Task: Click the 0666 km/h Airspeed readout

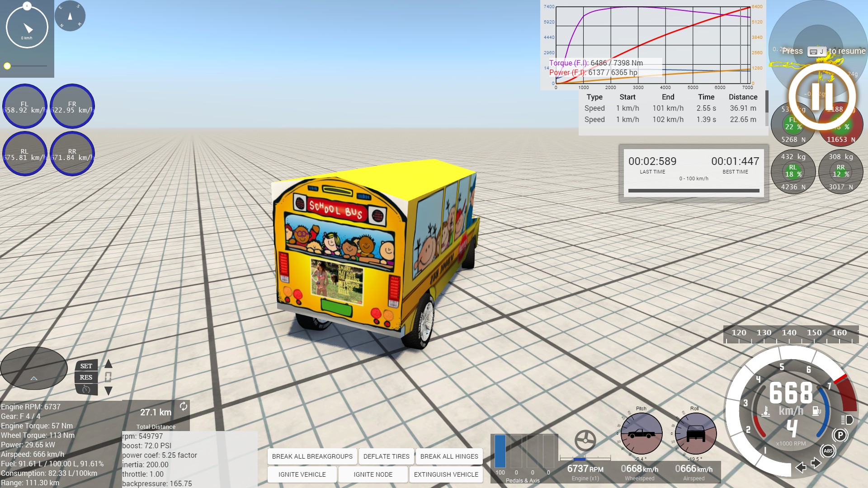Action: pyautogui.click(x=693, y=469)
